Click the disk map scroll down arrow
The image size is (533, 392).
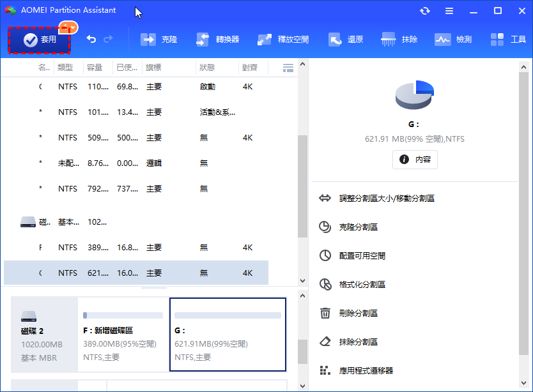302,386
